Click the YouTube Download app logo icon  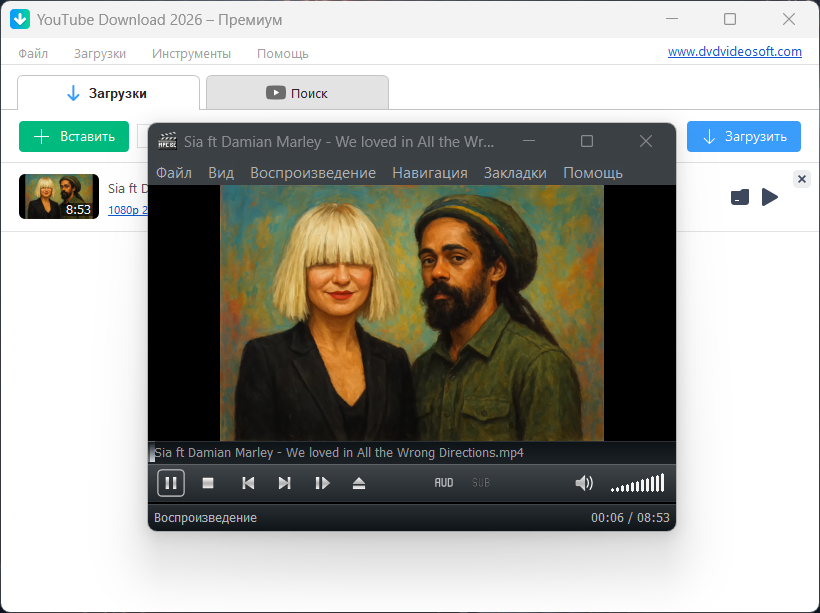pyautogui.click(x=20, y=19)
